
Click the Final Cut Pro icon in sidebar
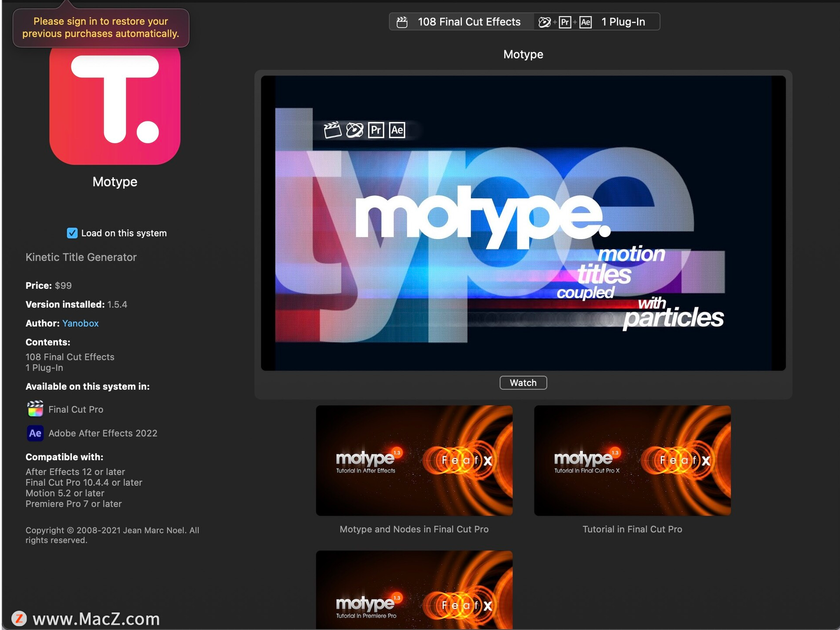coord(35,409)
